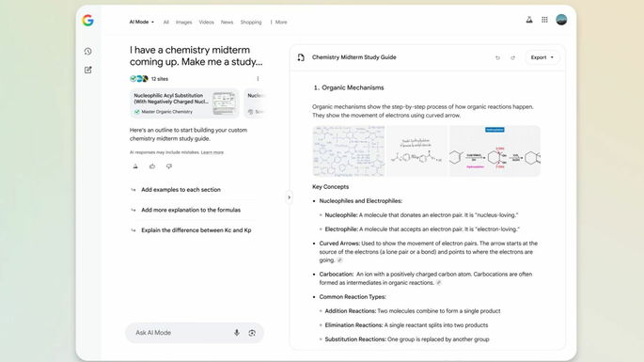The height and width of the screenshot is (362, 644).
Task: Open AI Mode history icon in sidebar
Action: [x=87, y=52]
